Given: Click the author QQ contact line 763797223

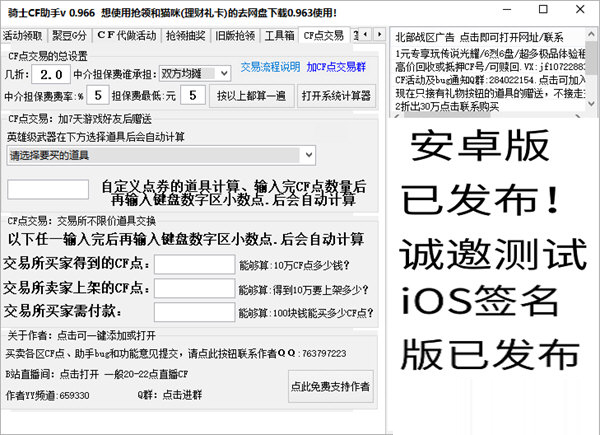Looking at the screenshot, I should click(176, 353).
